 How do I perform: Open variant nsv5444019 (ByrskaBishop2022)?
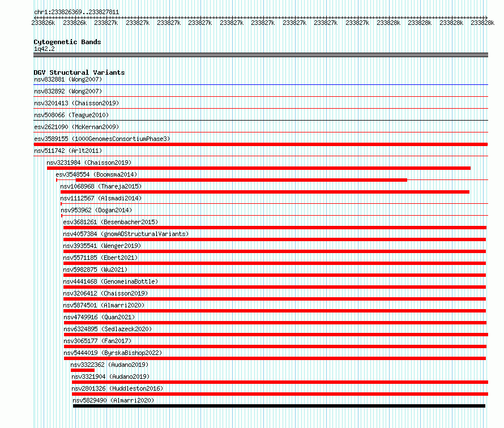pos(113,353)
